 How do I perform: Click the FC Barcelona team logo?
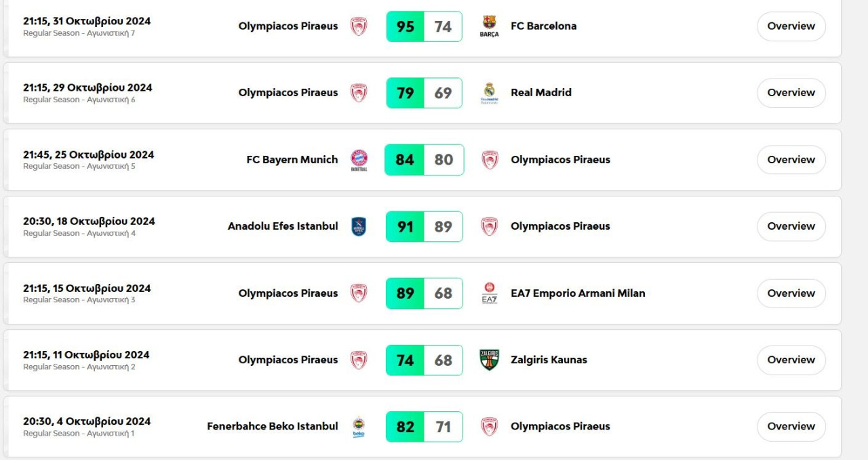(489, 26)
